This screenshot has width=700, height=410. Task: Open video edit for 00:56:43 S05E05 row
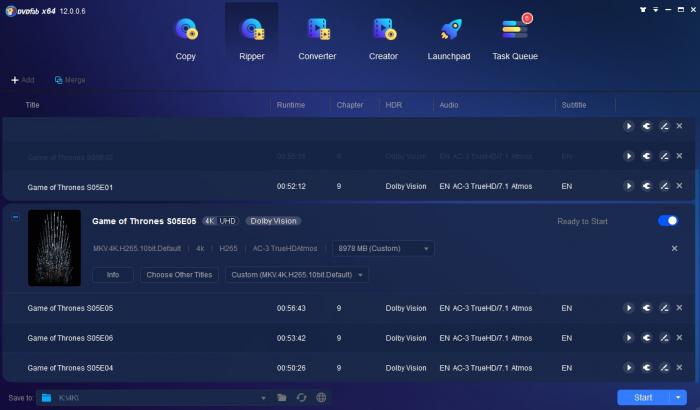click(664, 308)
